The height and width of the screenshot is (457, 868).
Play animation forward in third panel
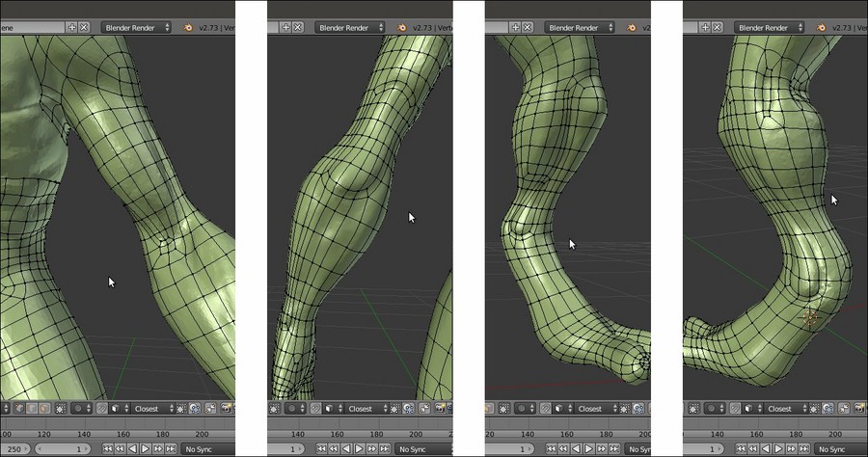tap(589, 449)
